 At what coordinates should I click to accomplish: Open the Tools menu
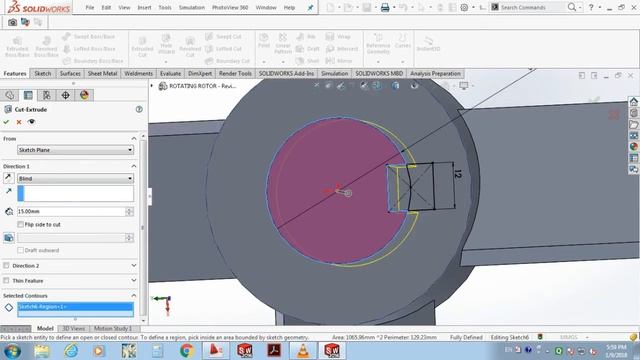[165, 7]
